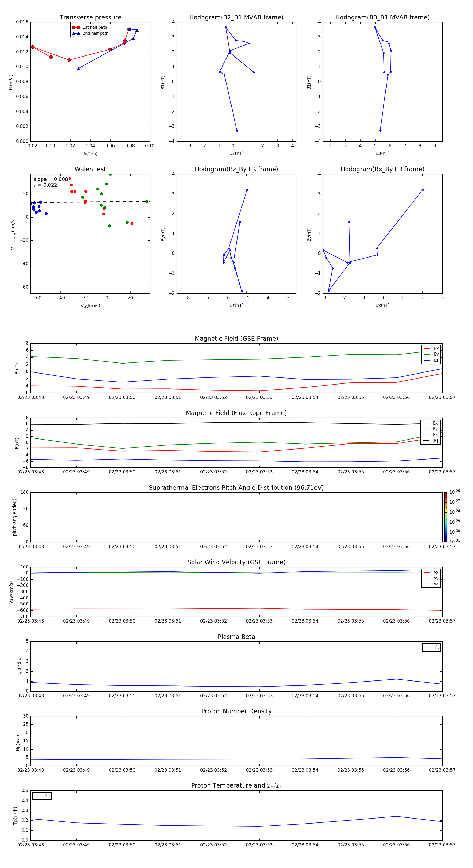Image resolution: width=473 pixels, height=868 pixels.
Task: Click the "B2(nT)" x-axis label
Action: (236, 153)
